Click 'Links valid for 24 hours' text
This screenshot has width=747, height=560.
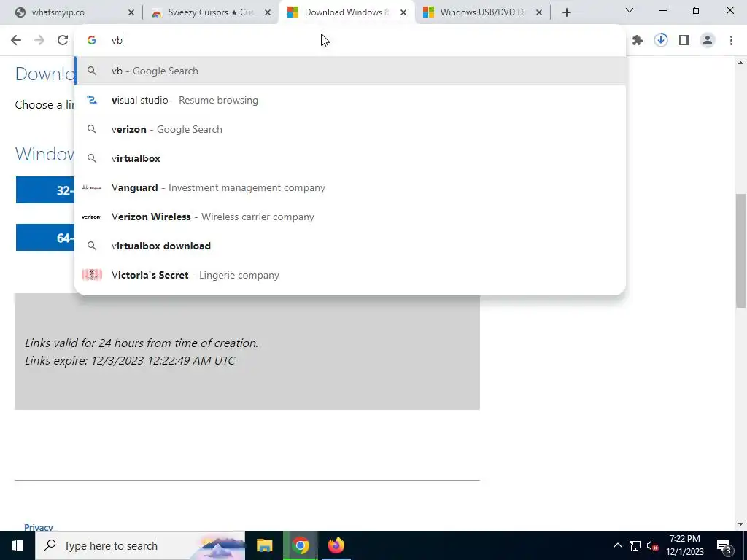[x=142, y=343]
